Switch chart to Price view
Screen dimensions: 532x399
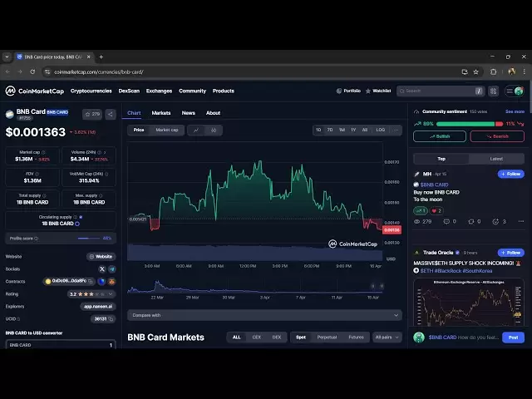coord(139,130)
